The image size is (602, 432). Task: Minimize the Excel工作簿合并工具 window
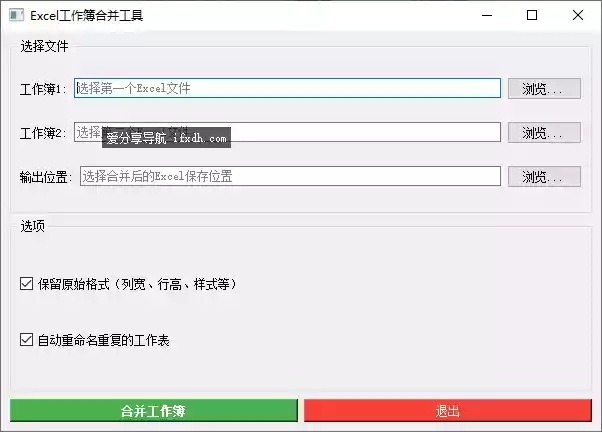pyautogui.click(x=486, y=15)
